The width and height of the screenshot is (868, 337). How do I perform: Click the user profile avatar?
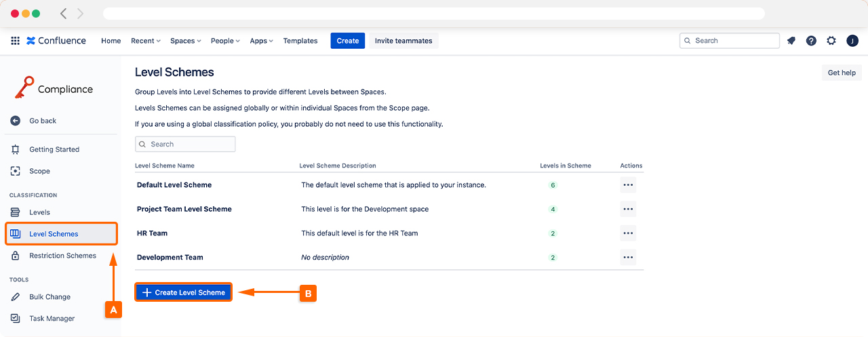click(852, 41)
